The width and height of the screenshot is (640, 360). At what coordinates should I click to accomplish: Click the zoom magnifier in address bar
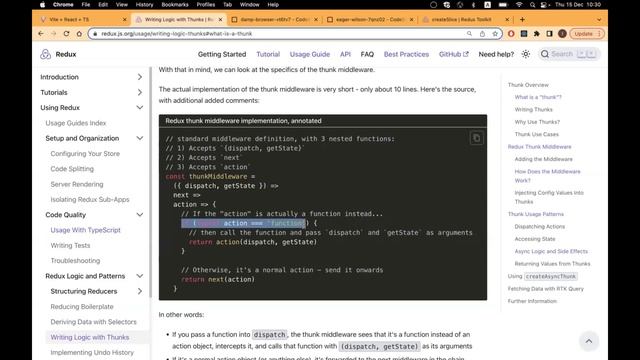pos(469,34)
